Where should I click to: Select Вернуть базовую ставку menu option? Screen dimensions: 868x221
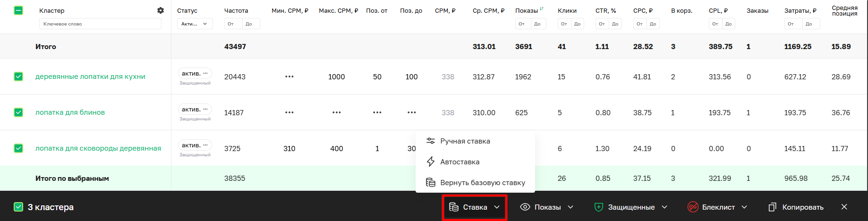point(482,182)
